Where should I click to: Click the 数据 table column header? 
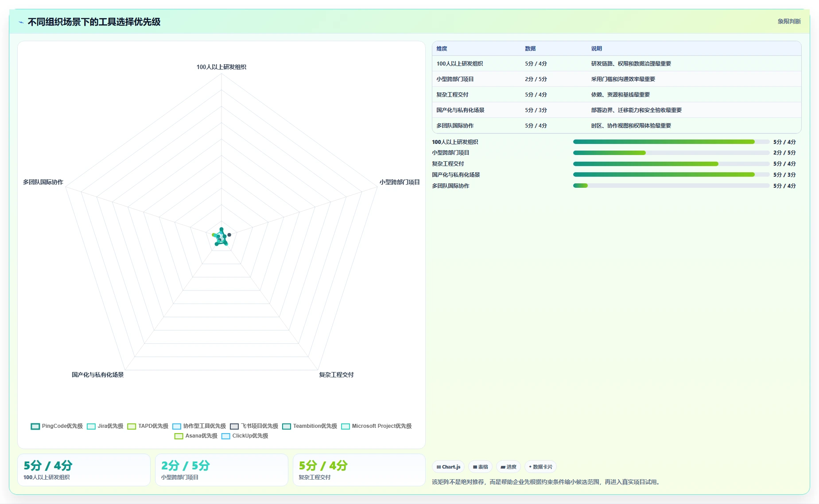[530, 49]
